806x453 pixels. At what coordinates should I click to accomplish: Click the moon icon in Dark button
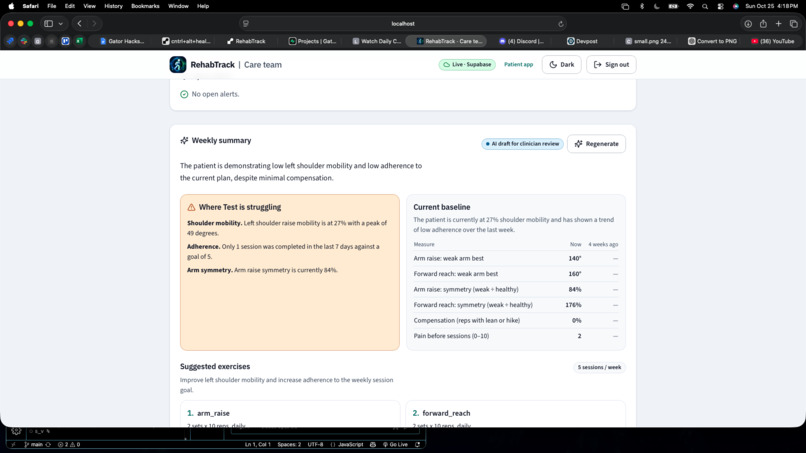553,65
